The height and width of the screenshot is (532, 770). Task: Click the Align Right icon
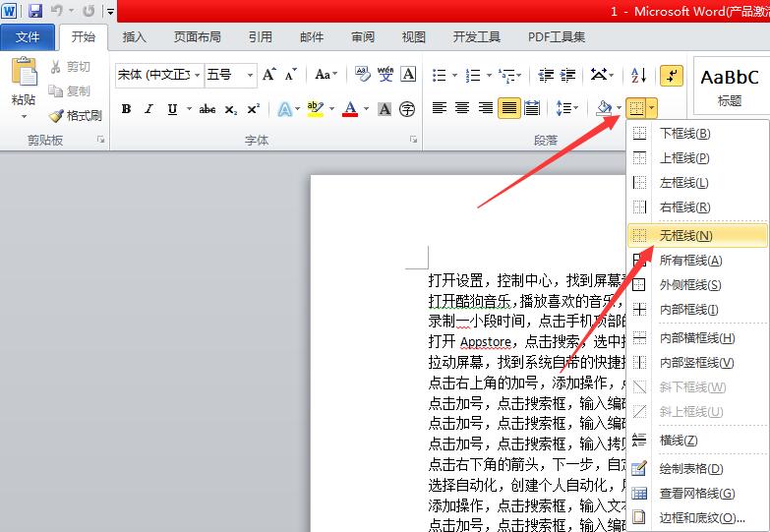[x=485, y=108]
